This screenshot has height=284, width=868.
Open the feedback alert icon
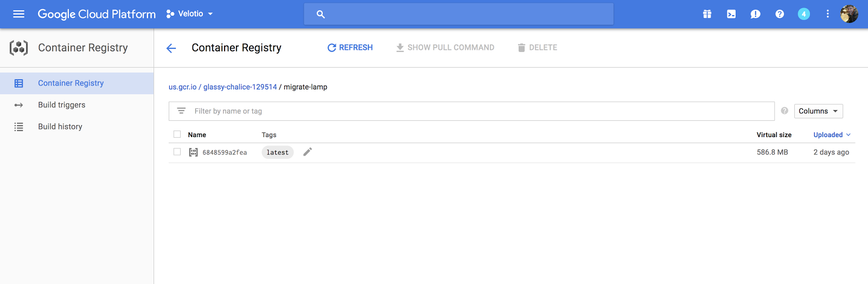point(755,14)
